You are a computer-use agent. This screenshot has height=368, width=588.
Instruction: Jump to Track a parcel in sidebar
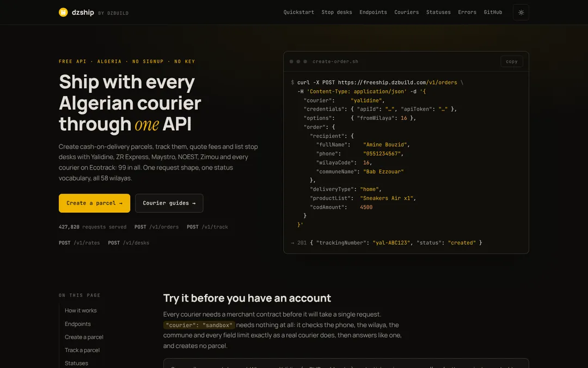click(x=82, y=351)
